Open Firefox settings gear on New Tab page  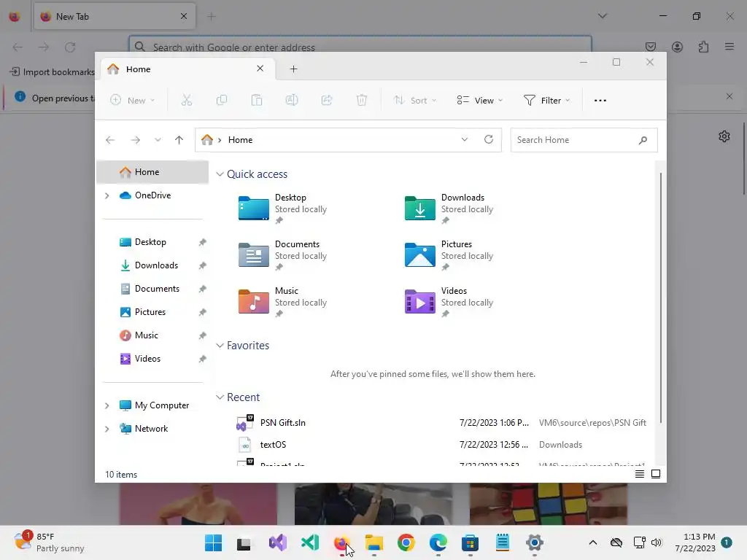click(724, 136)
